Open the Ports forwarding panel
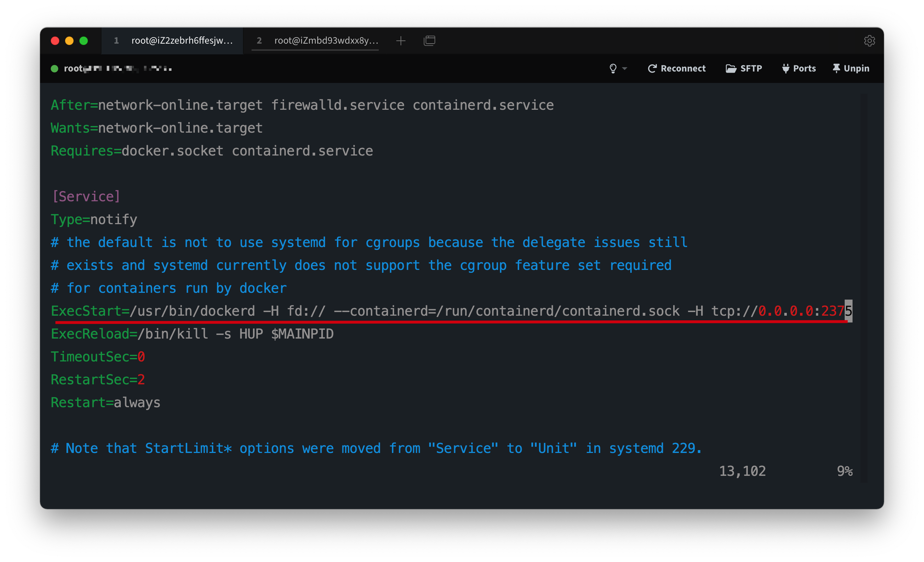 799,68
